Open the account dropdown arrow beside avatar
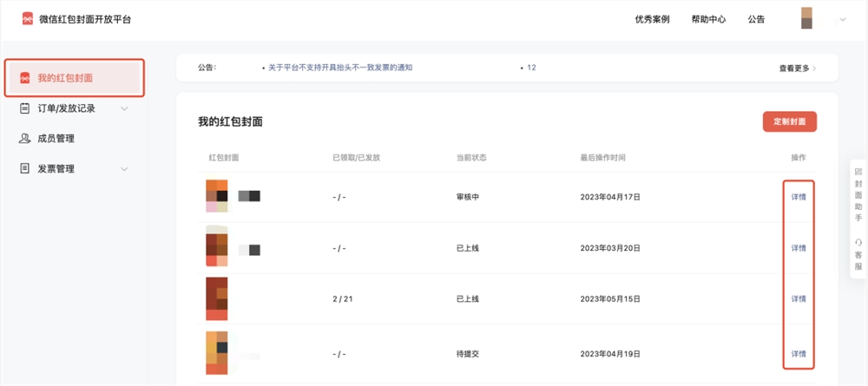 842,19
